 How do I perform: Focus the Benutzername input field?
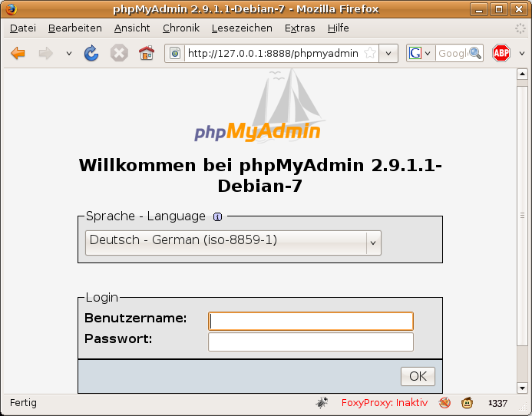click(x=311, y=321)
